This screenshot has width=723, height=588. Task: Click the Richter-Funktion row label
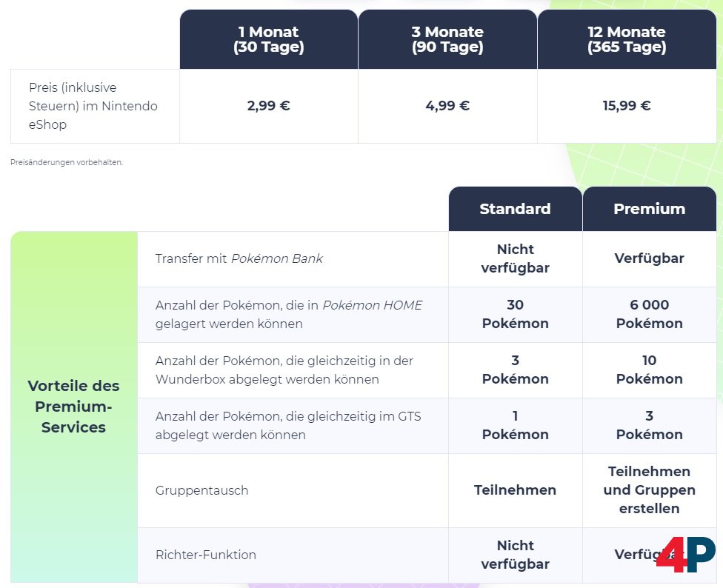coord(206,555)
